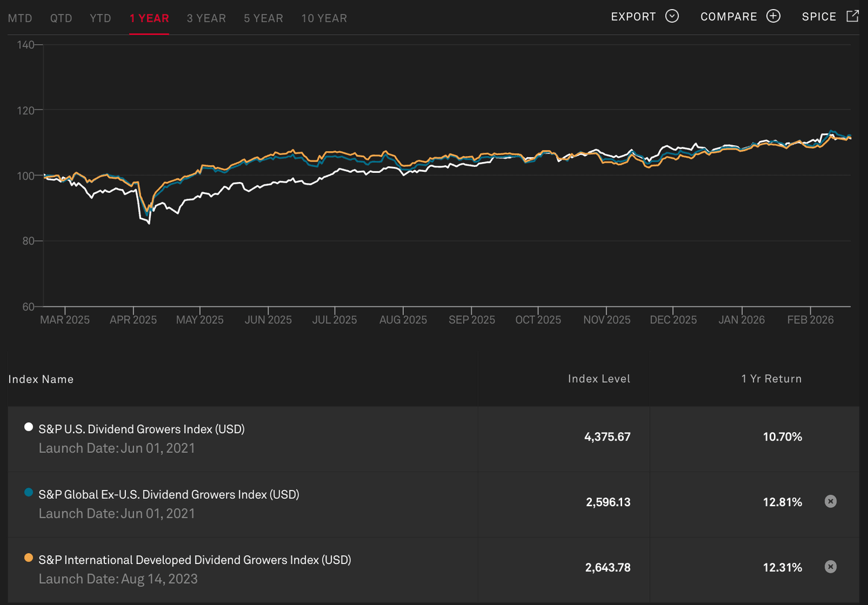Click the EXPORT button label
The width and height of the screenshot is (868, 605).
(633, 17)
